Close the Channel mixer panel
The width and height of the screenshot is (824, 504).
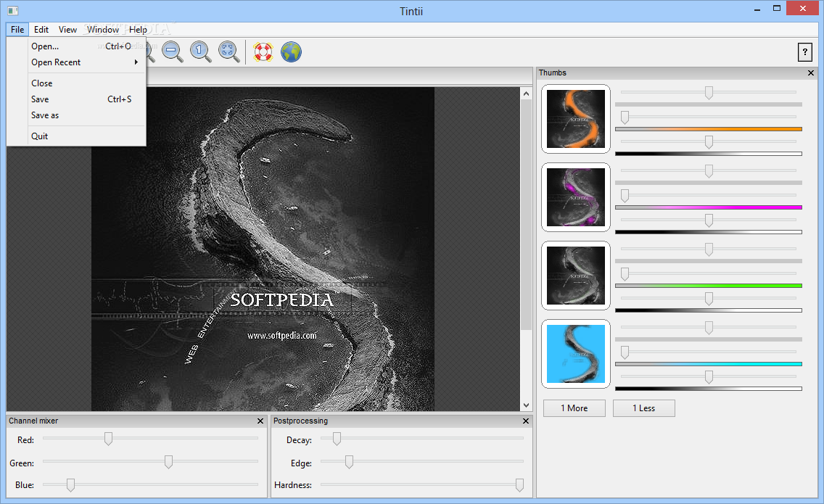click(260, 421)
